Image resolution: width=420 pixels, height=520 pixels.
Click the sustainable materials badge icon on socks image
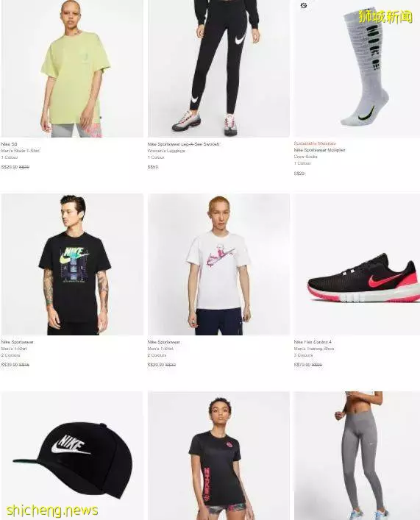(x=304, y=5)
